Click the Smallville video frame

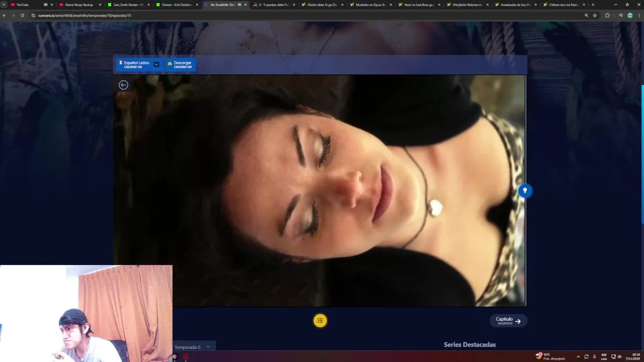click(319, 191)
